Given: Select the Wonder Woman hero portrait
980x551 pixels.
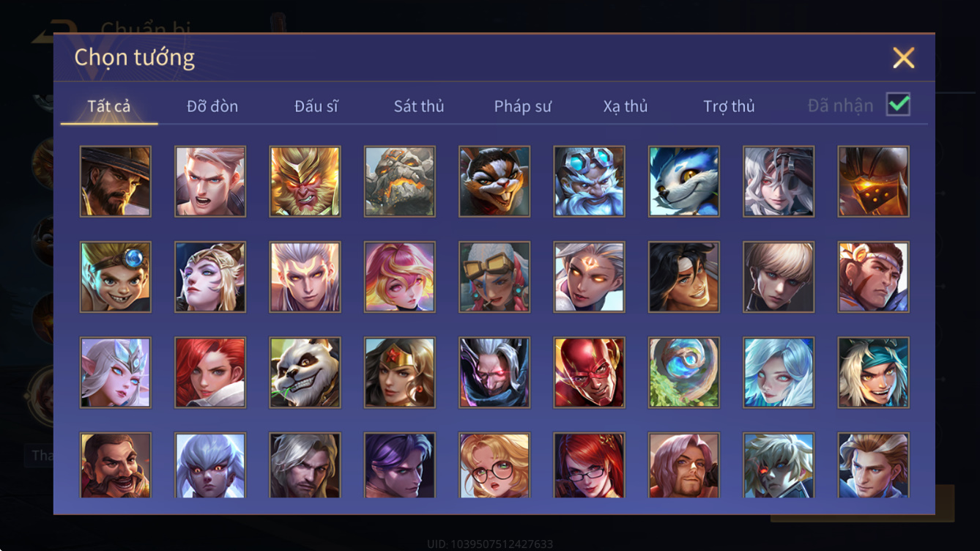Looking at the screenshot, I should [400, 372].
